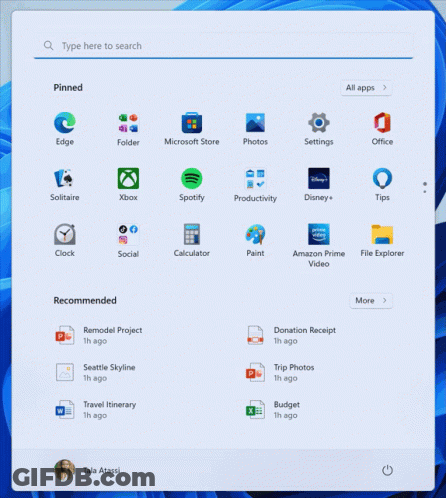Open the Remodel Project presentation
This screenshot has width=446, height=498.
pyautogui.click(x=99, y=335)
